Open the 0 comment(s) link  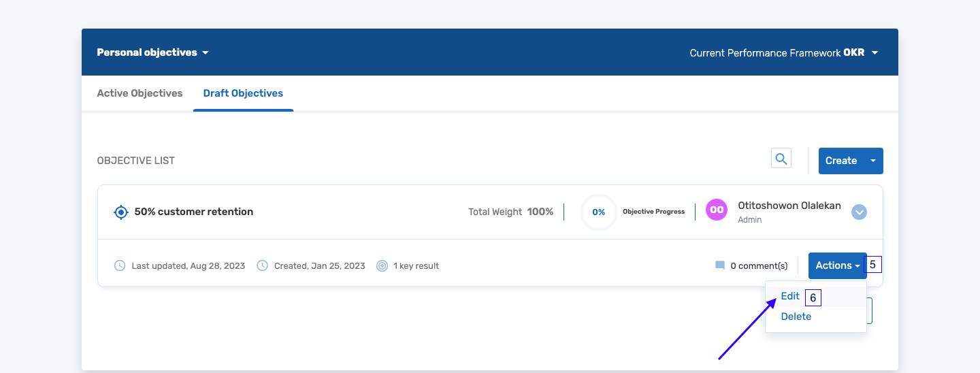click(758, 266)
